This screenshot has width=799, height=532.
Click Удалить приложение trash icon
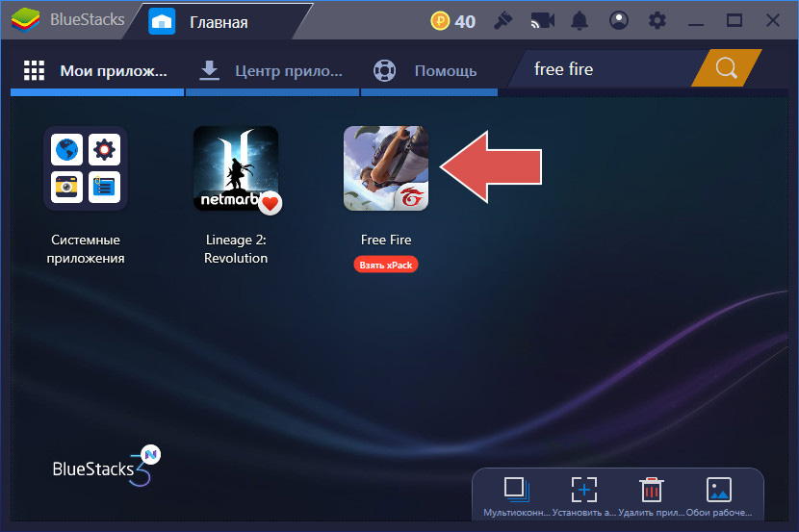click(x=651, y=490)
